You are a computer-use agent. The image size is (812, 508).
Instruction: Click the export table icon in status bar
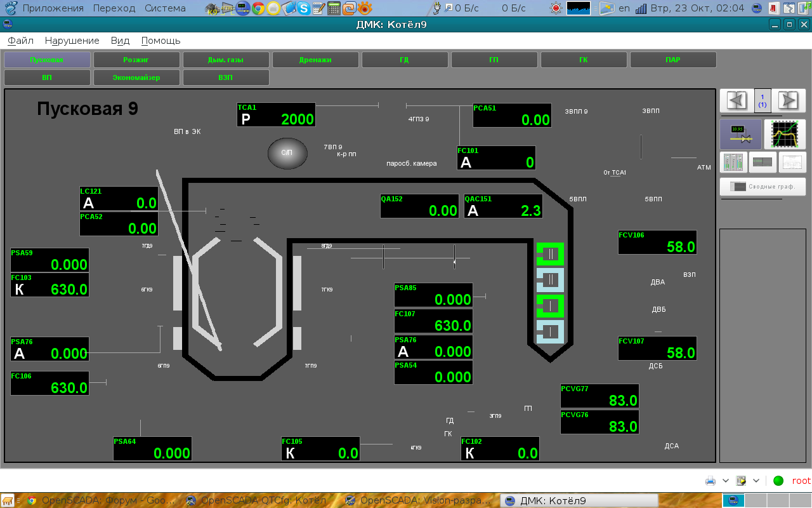tap(741, 481)
